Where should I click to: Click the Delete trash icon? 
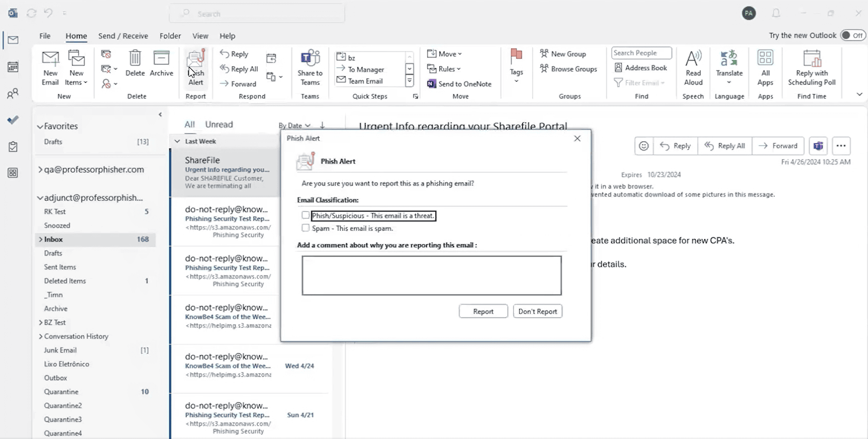135,58
